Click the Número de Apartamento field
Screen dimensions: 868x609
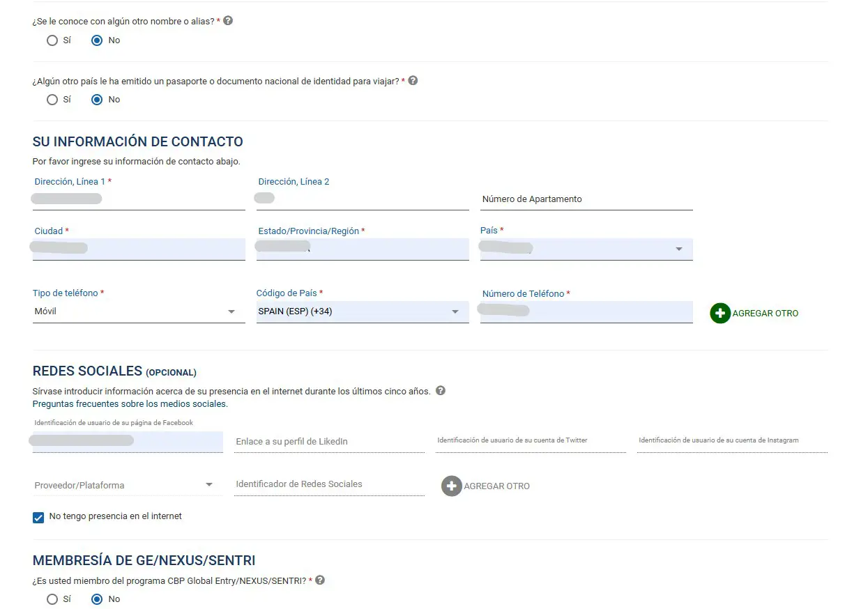pyautogui.click(x=586, y=199)
